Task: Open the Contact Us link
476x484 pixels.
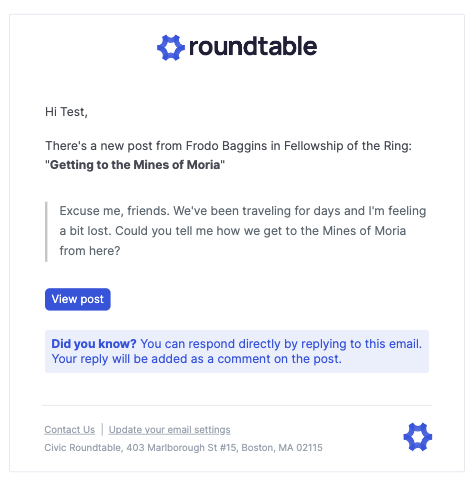Action: point(70,430)
